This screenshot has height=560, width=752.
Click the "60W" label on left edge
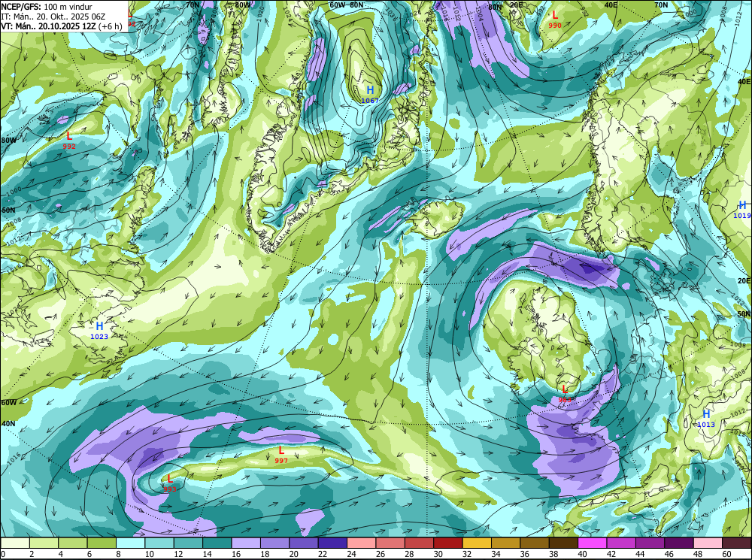click(x=8, y=402)
